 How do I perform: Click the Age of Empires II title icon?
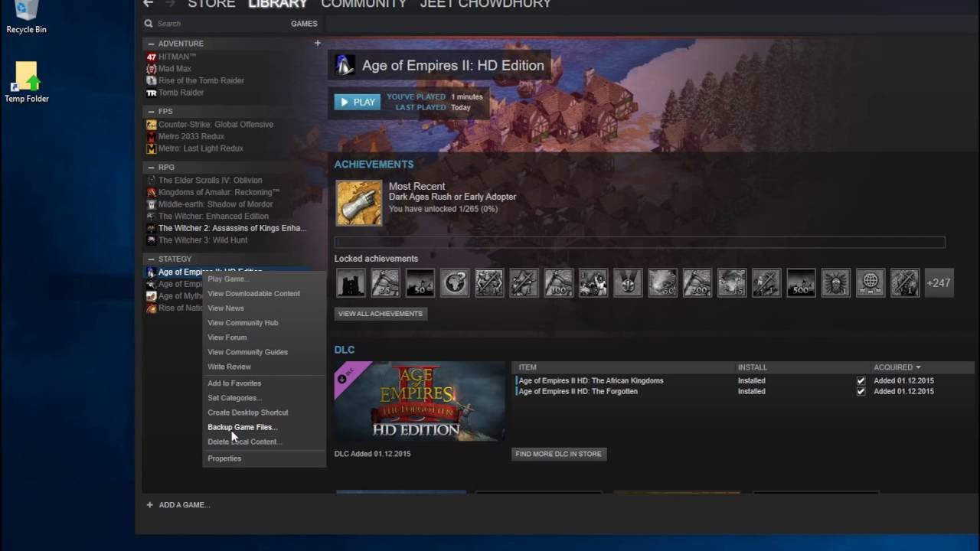pyautogui.click(x=345, y=65)
